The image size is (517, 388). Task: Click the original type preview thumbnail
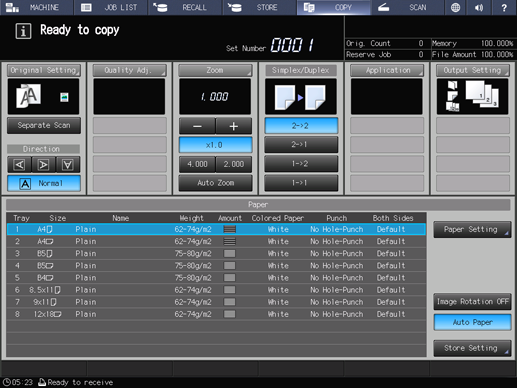[x=43, y=97]
